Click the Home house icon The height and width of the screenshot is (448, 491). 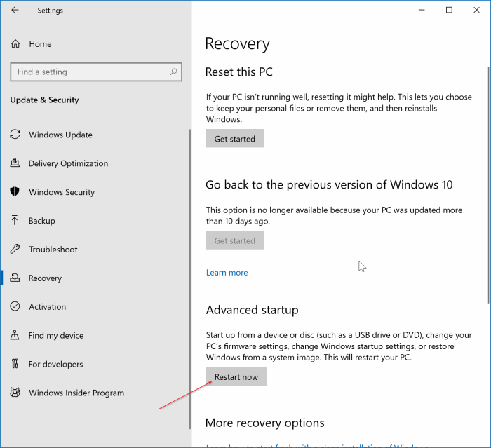[x=15, y=44]
